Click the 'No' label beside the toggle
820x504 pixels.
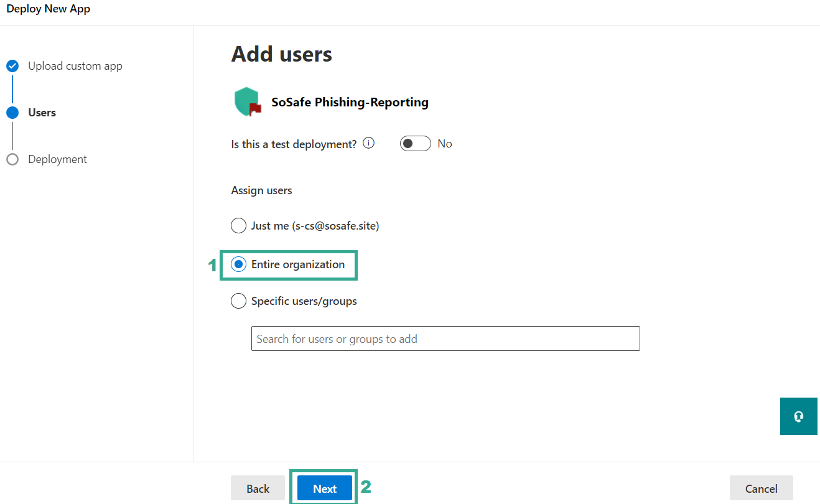(444, 144)
